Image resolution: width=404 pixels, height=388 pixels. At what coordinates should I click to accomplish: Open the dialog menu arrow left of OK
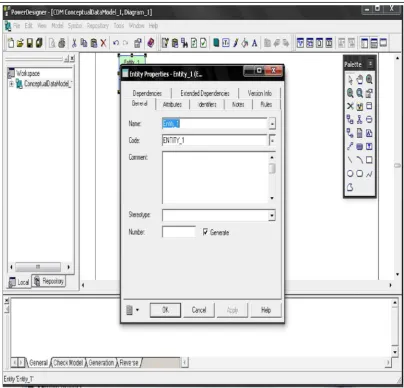[x=137, y=310]
